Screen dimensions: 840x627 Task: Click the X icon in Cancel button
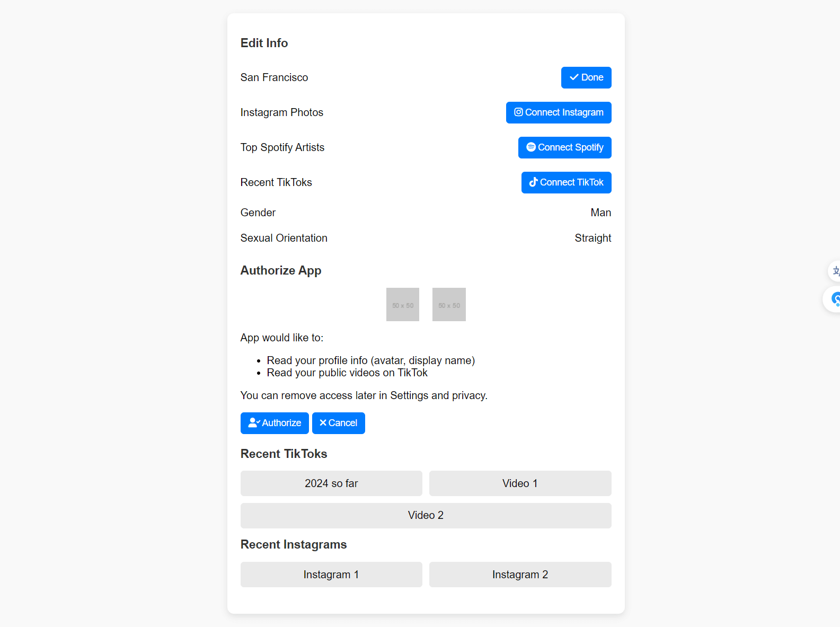click(x=323, y=422)
